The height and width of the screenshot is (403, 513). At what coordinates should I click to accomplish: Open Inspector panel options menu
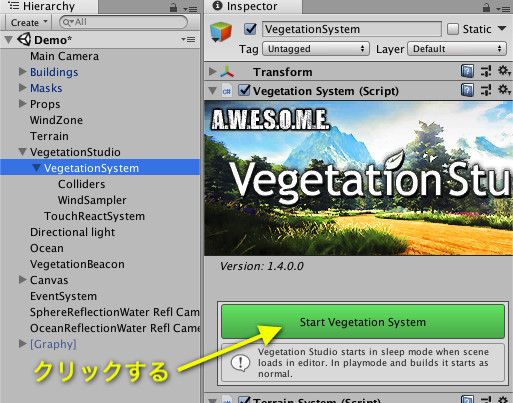(x=503, y=9)
